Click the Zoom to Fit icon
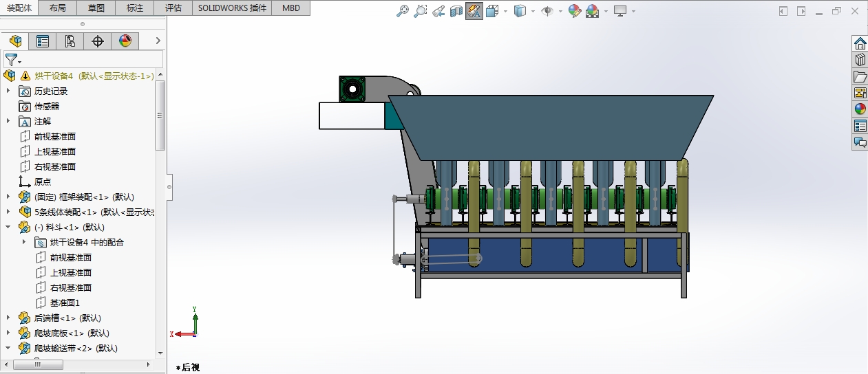Screen dimensions: 868x374 403,11
